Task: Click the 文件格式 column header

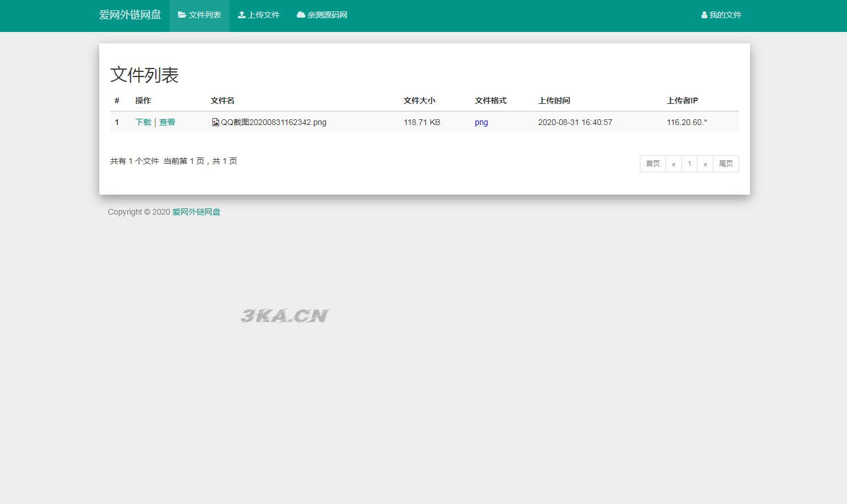Action: (491, 100)
